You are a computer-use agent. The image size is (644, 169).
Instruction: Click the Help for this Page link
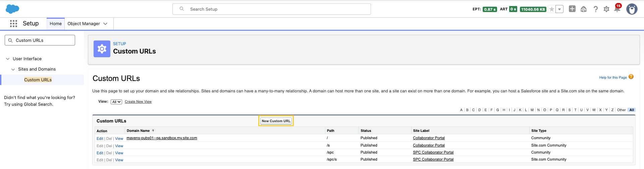click(x=613, y=77)
